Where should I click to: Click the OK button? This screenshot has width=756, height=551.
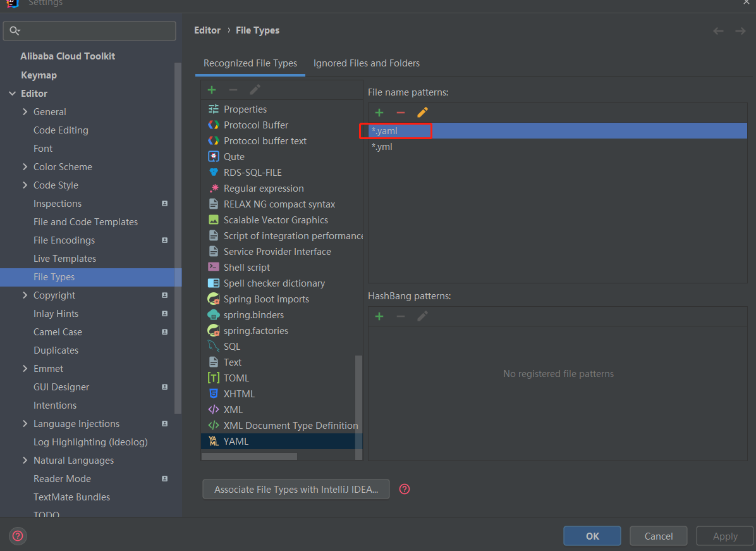[592, 536]
